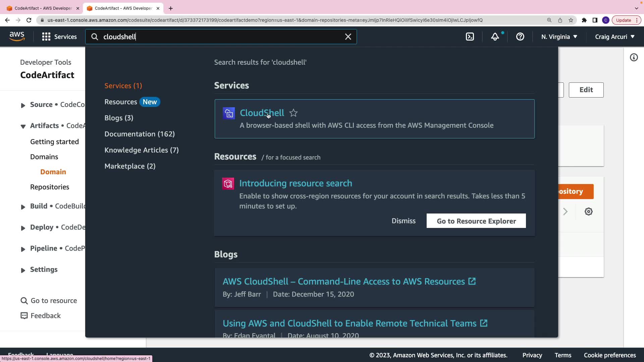
Task: Favorite CloudShell with the star
Action: [x=293, y=113]
